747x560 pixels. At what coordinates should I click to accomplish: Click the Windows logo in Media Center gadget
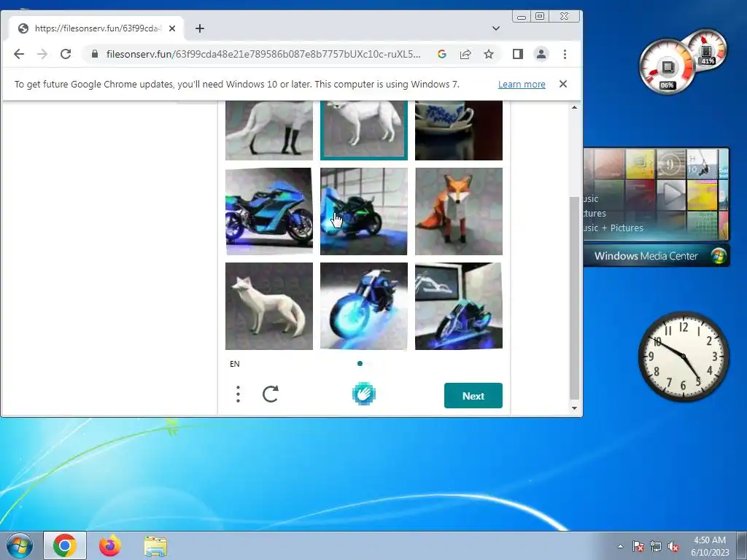click(x=719, y=256)
